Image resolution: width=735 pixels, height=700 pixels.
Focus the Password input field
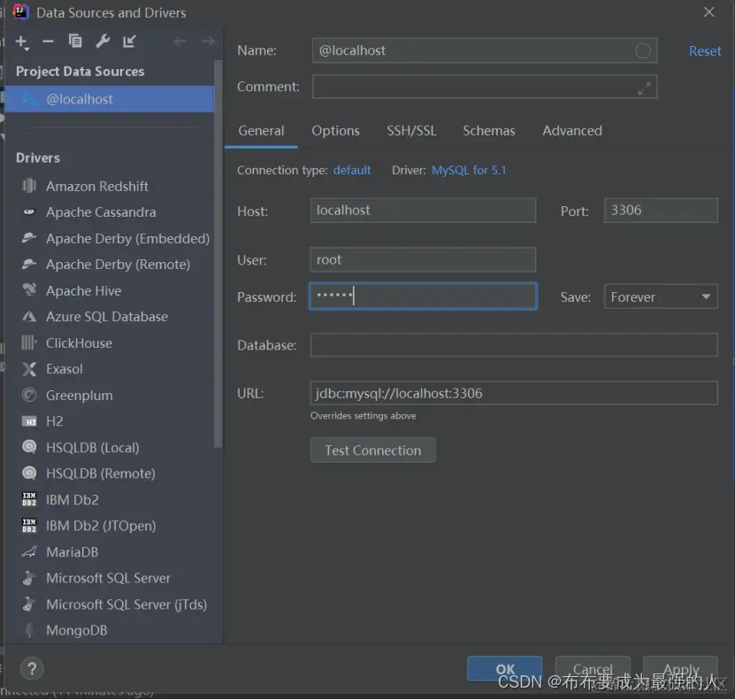pyautogui.click(x=423, y=296)
